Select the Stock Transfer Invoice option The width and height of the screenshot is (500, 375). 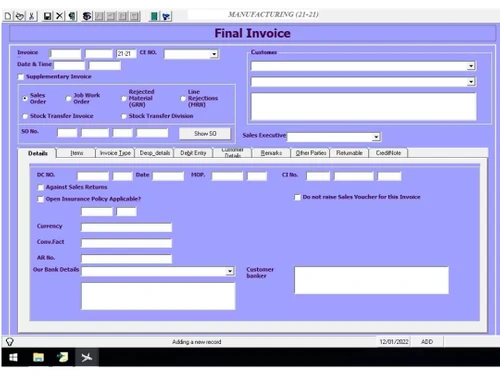coord(25,116)
